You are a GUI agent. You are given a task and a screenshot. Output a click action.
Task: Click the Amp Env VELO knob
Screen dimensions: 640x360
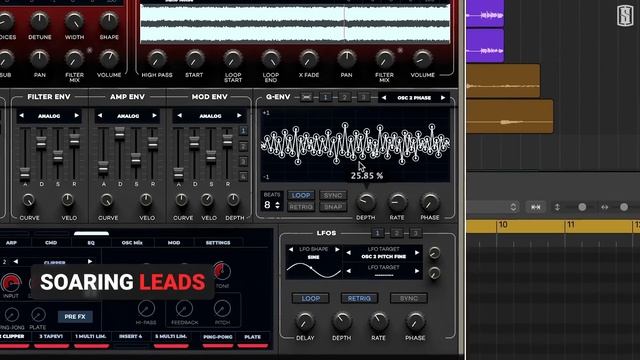(x=146, y=200)
